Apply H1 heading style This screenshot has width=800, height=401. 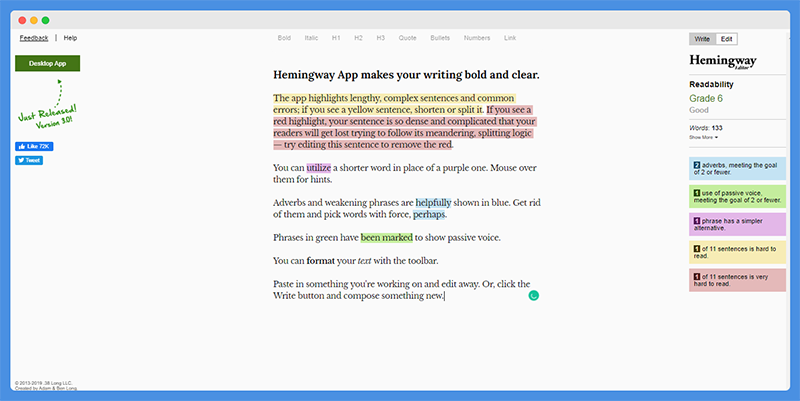tap(336, 38)
